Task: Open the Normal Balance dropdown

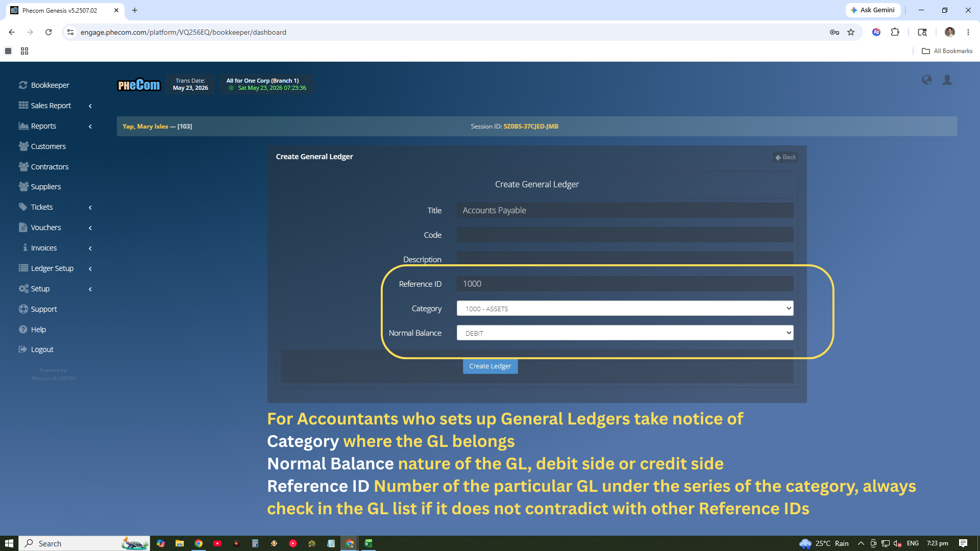Action: (x=625, y=333)
